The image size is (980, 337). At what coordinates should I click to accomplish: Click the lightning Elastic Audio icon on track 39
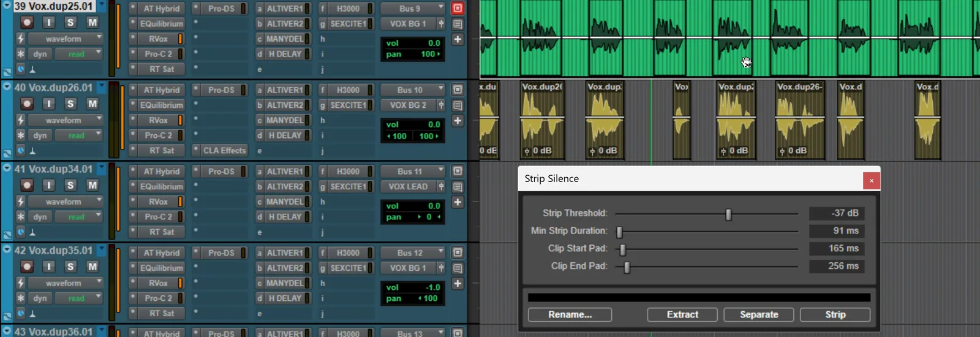pos(20,39)
